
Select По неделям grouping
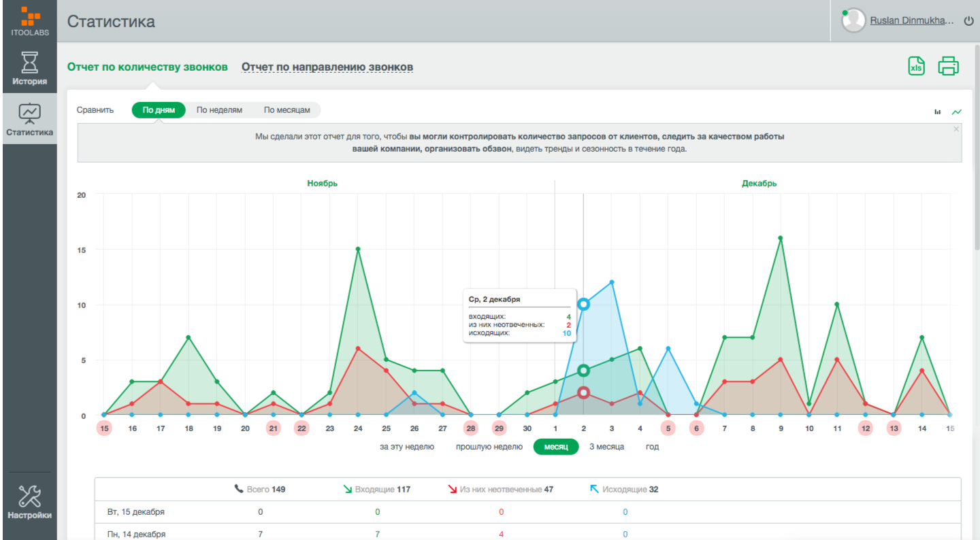(219, 109)
